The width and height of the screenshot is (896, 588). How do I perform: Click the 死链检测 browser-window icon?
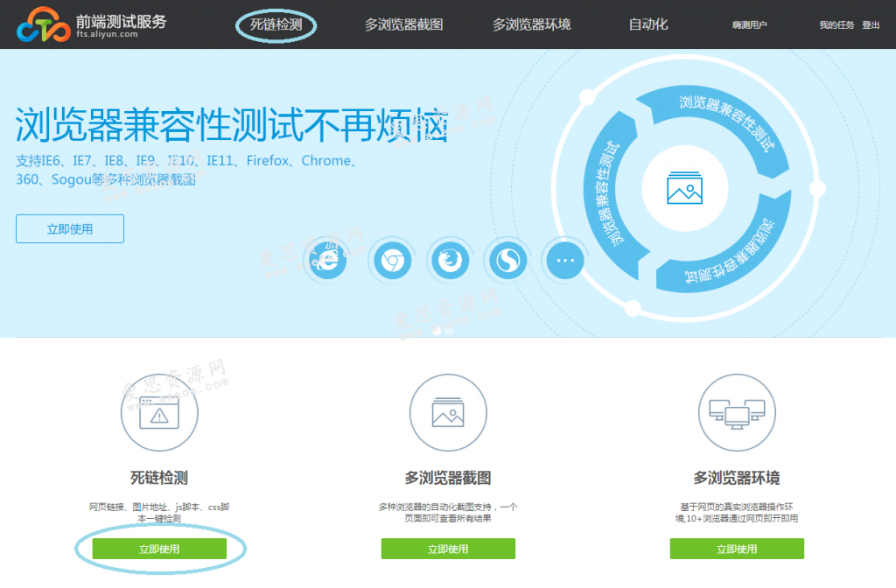tap(159, 412)
